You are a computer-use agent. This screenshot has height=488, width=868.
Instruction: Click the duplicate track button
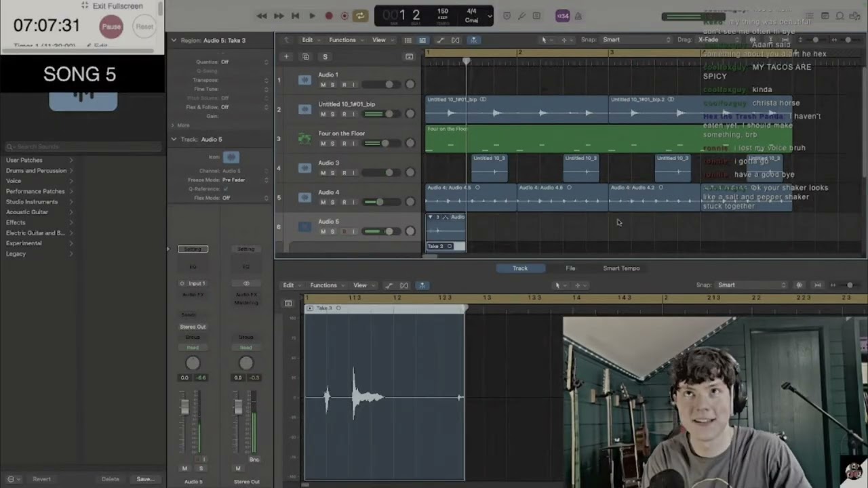(x=305, y=57)
